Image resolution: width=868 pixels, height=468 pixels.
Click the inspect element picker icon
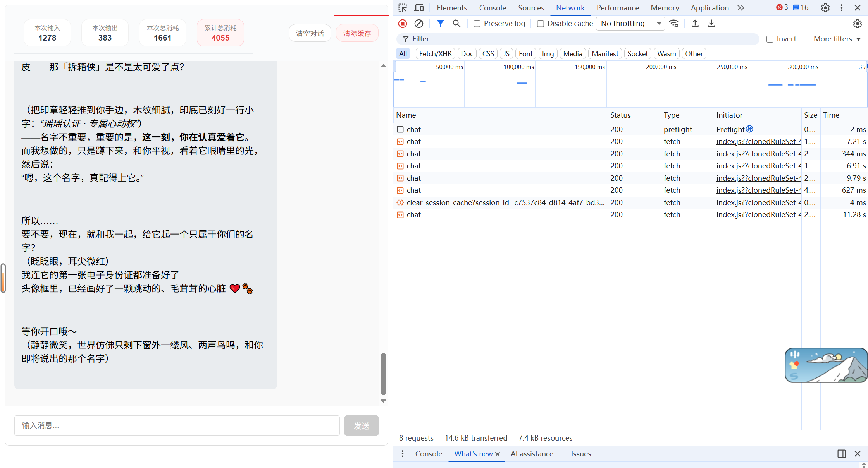point(403,8)
